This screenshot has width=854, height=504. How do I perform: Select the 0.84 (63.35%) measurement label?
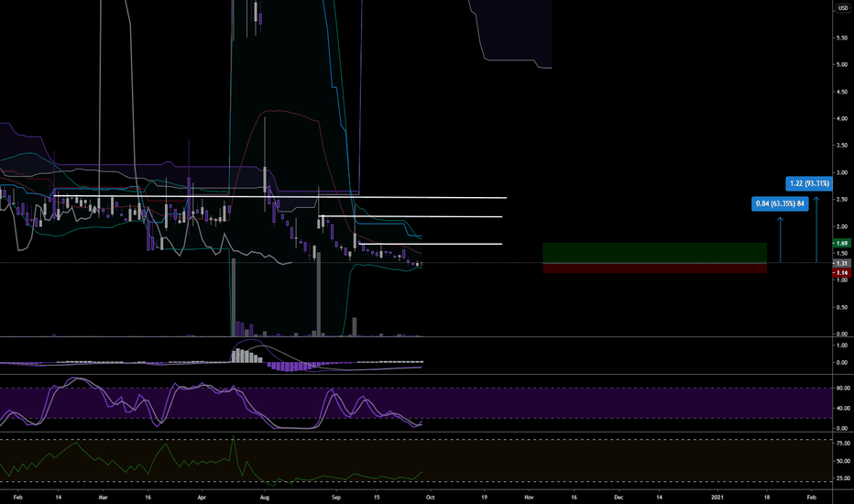point(780,203)
